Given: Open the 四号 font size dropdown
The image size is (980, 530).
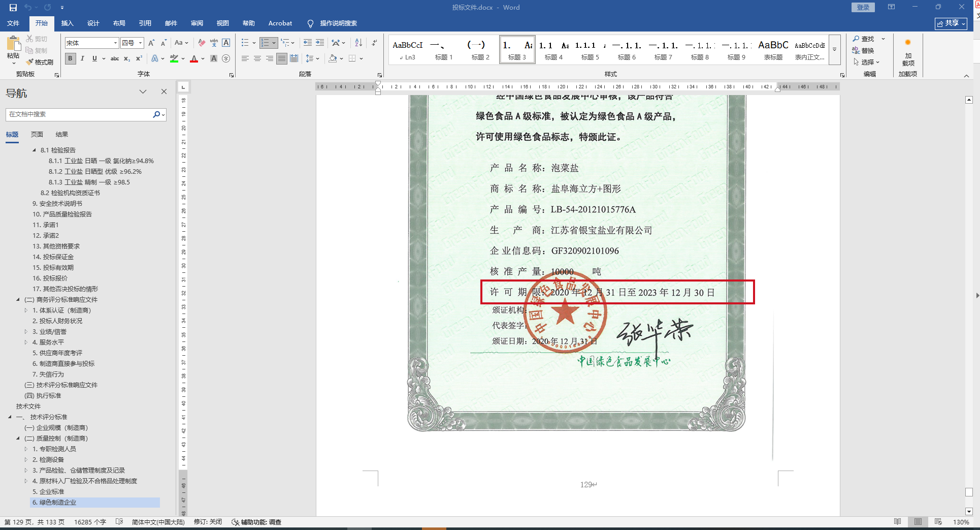Looking at the screenshot, I should (141, 43).
